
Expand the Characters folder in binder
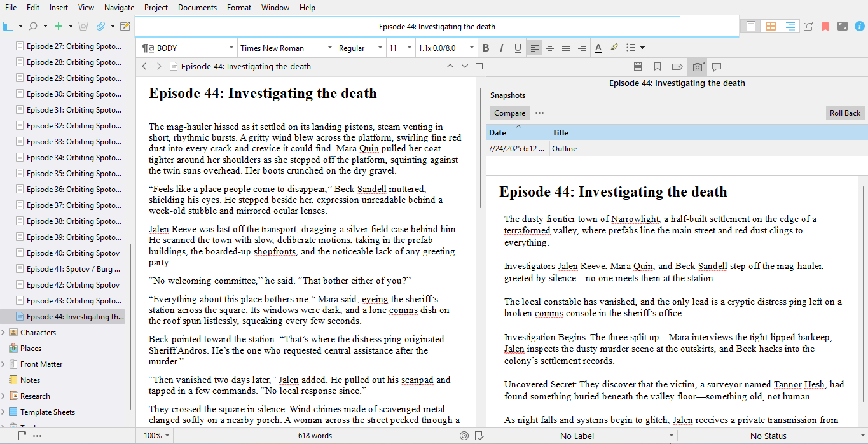[4, 333]
